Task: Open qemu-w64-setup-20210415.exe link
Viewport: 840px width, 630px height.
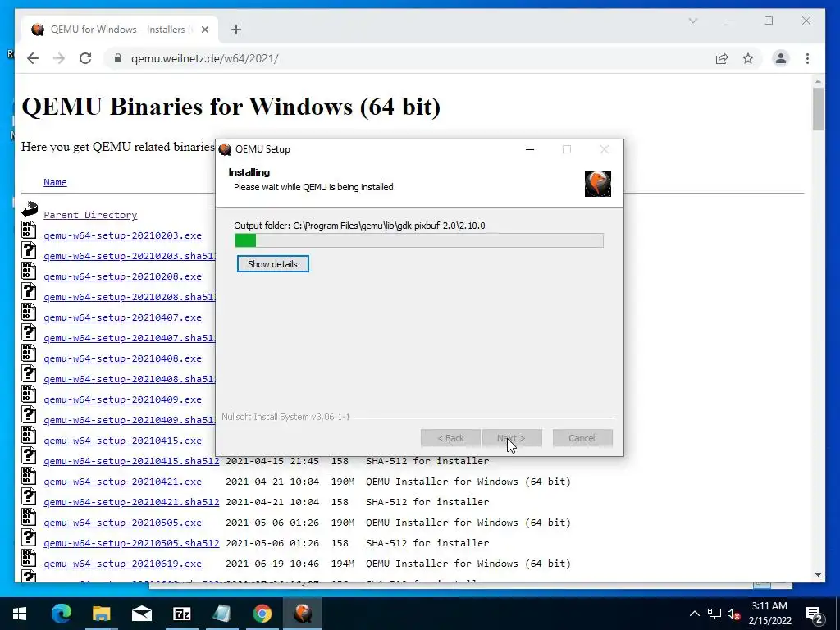Action: [123, 441]
